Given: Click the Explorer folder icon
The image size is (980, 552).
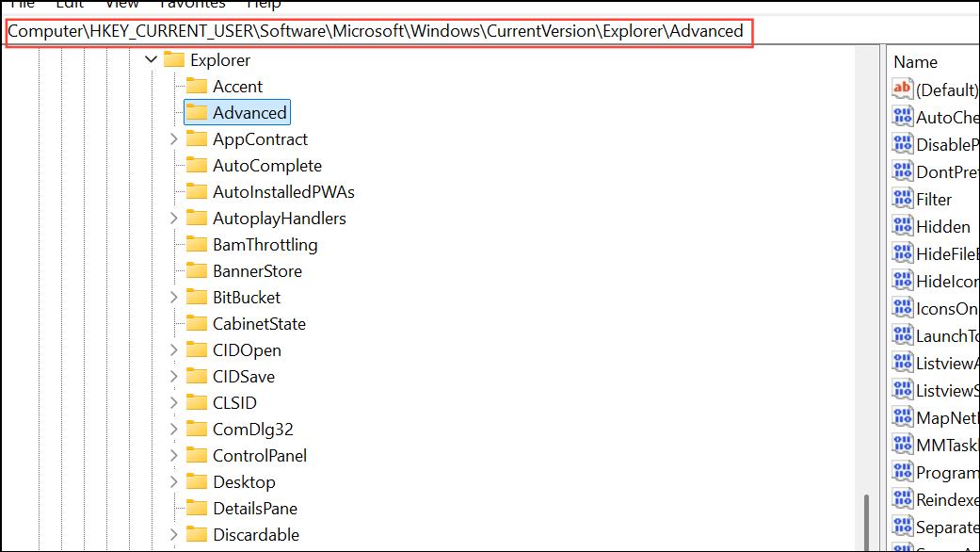Looking at the screenshot, I should coord(175,59).
